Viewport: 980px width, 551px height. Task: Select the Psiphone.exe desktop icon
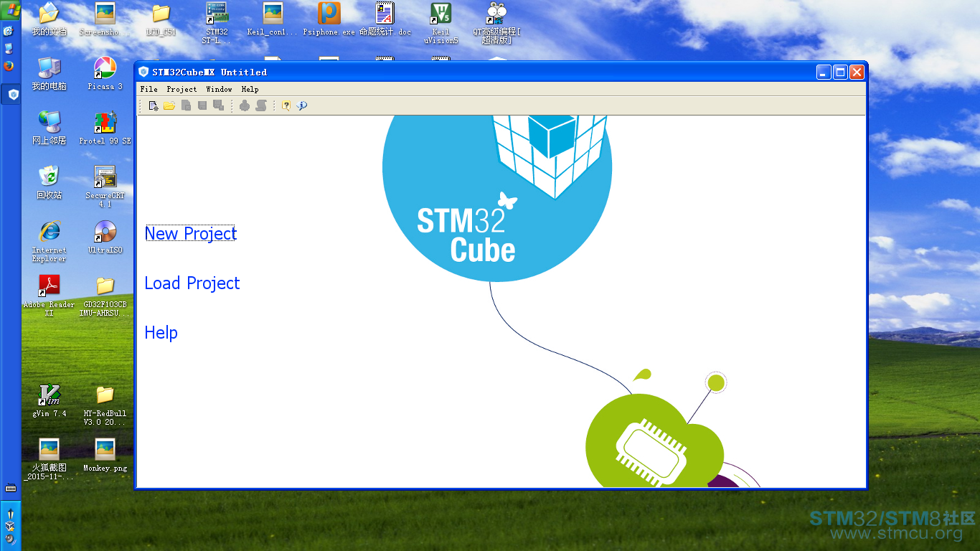click(329, 19)
